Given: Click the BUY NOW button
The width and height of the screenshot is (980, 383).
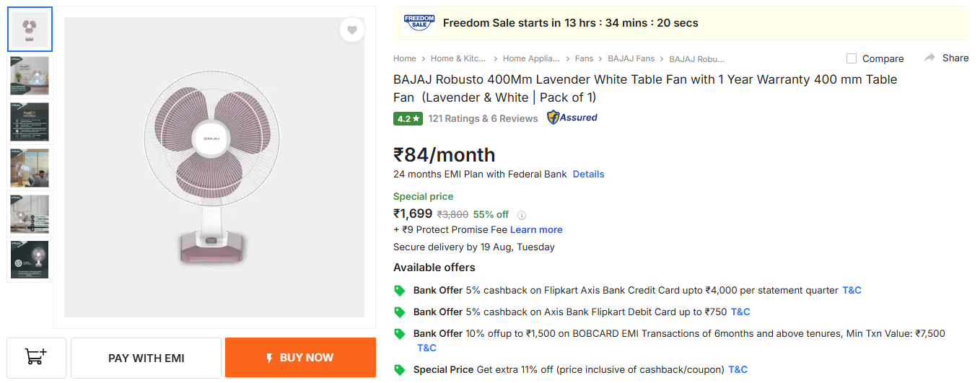Looking at the screenshot, I should pyautogui.click(x=300, y=358).
